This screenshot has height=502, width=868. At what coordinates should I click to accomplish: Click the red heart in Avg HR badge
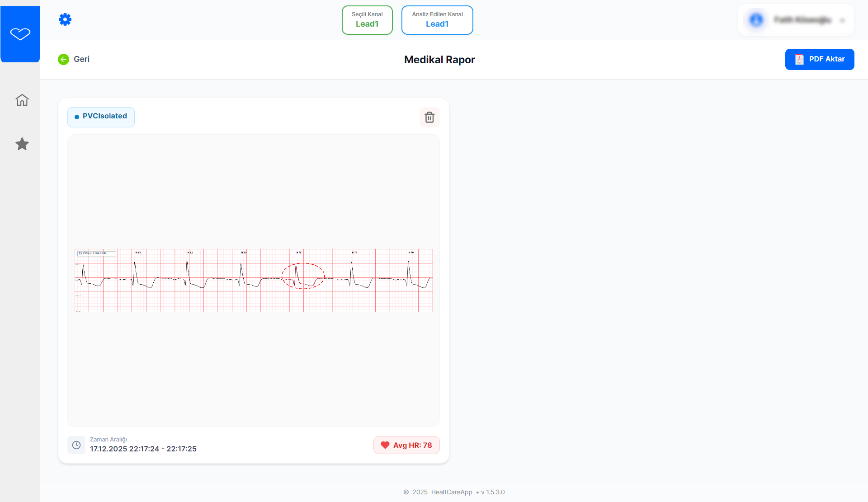385,445
